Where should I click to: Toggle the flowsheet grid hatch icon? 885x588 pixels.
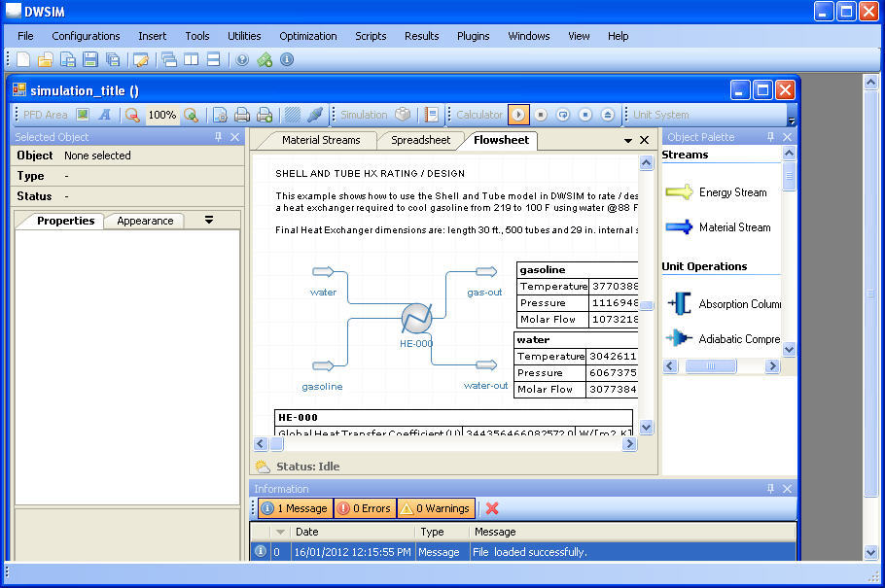pyautogui.click(x=293, y=115)
